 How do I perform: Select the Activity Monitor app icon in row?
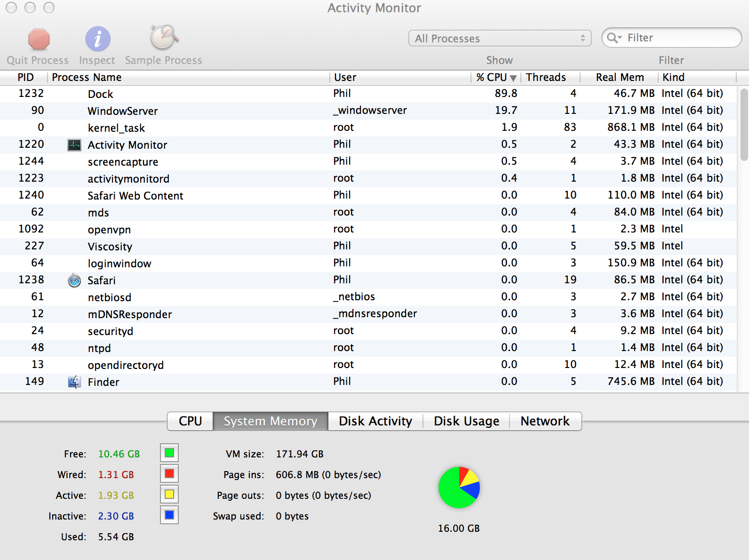tap(74, 145)
